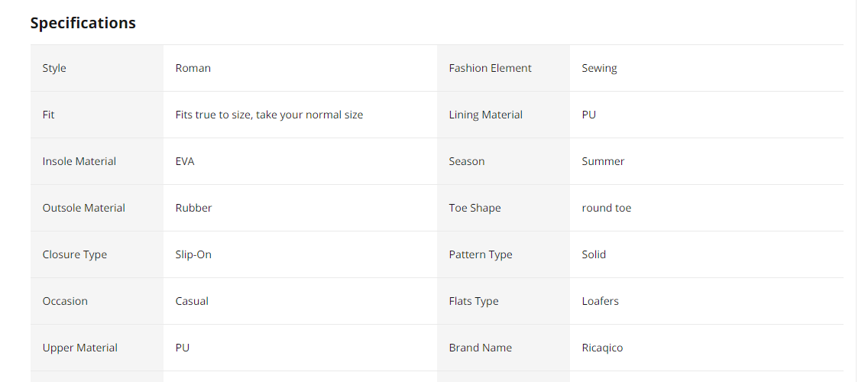Click the Loafers flats type value
This screenshot has height=382, width=868.
tap(600, 301)
